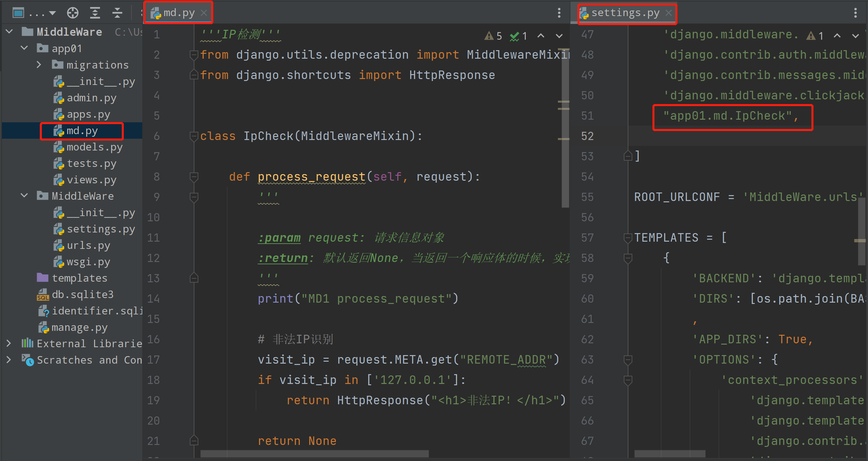
Task: Open the settings.py pane three-dots menu
Action: point(855,13)
